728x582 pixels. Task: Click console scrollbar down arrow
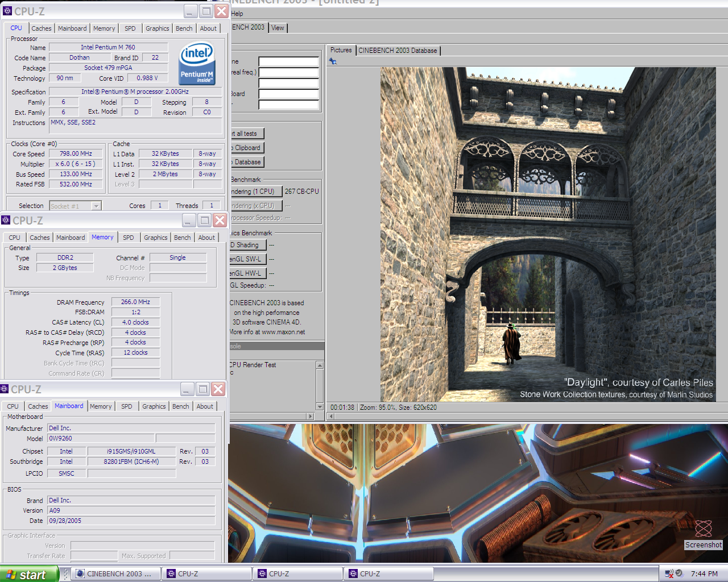[x=320, y=406]
